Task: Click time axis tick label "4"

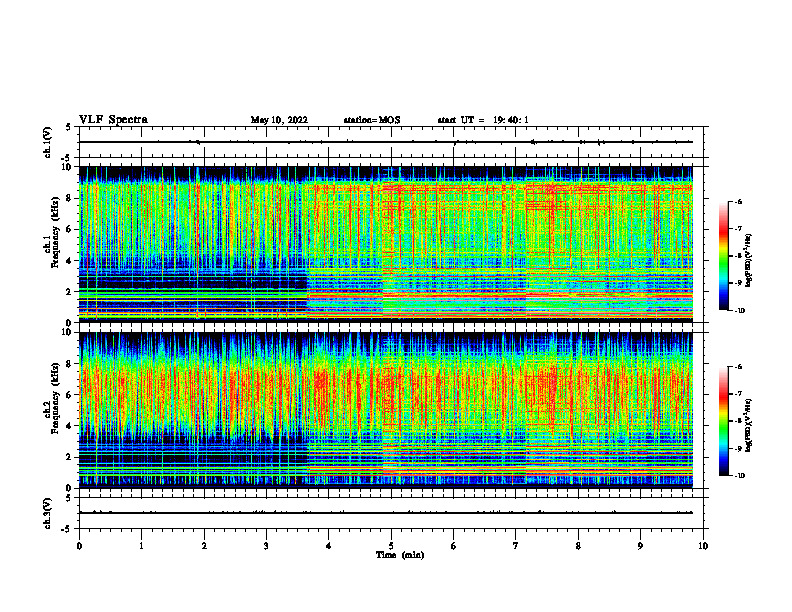Action: [329, 546]
